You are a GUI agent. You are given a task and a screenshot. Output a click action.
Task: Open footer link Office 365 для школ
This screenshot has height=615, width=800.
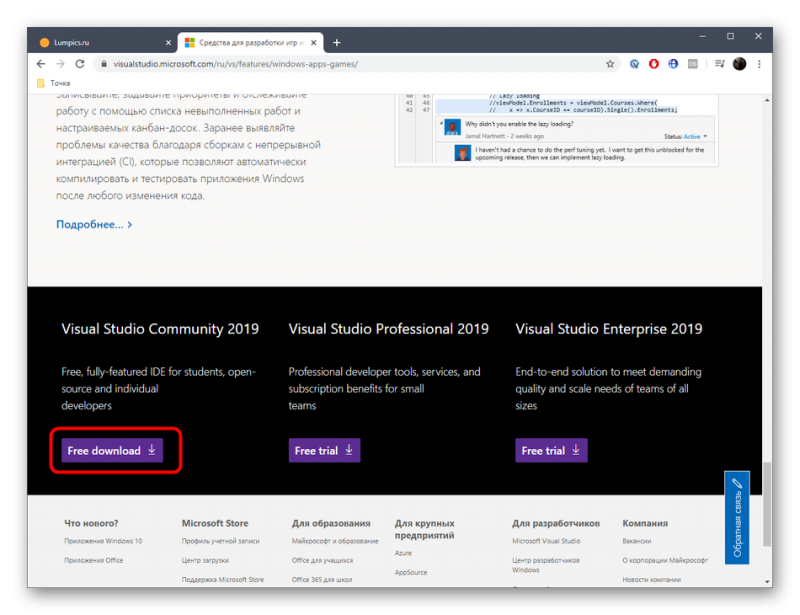click(322, 580)
